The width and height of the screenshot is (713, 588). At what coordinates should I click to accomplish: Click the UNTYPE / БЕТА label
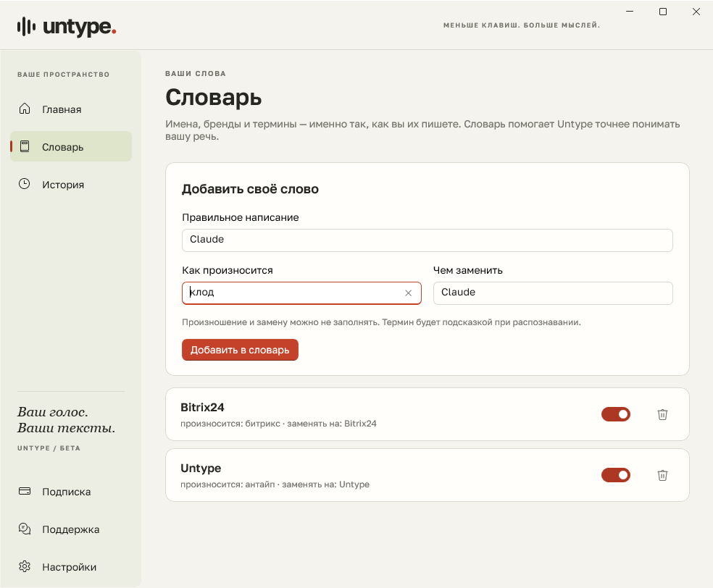(x=49, y=448)
